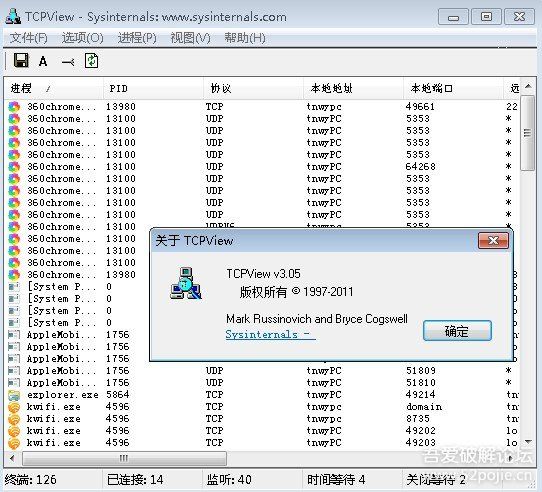
Task: Click the green refresh toolbar icon
Action: (92, 61)
